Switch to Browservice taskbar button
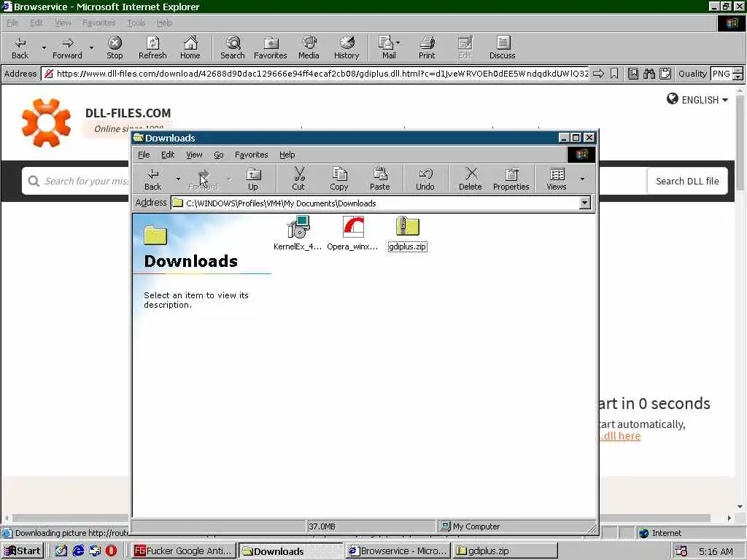The image size is (747, 560). coord(398,551)
